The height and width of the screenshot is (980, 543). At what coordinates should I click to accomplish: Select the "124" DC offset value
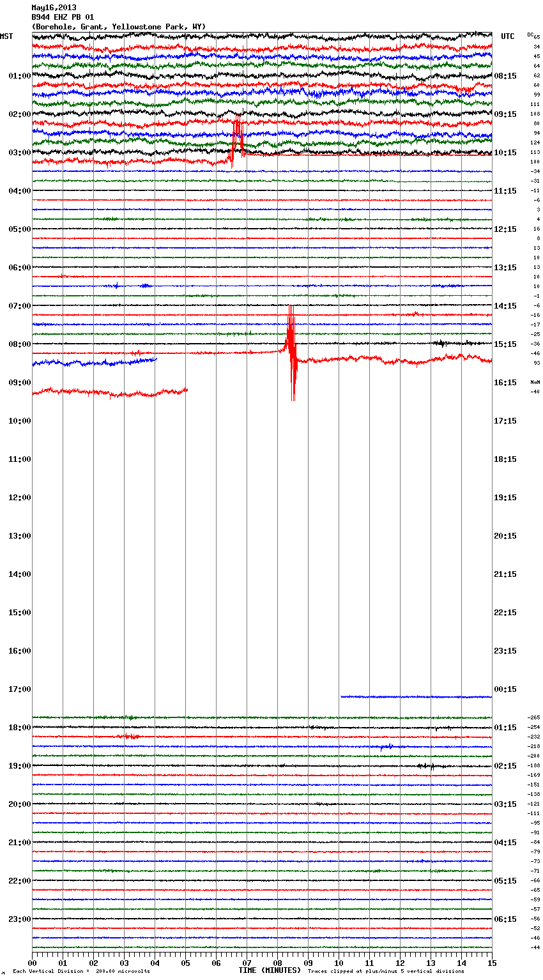coord(535,142)
